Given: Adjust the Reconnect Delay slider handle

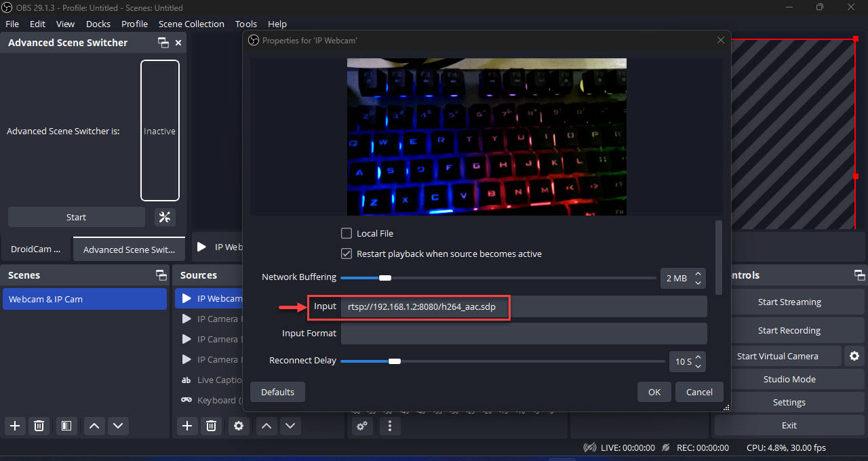Looking at the screenshot, I should pos(394,361).
